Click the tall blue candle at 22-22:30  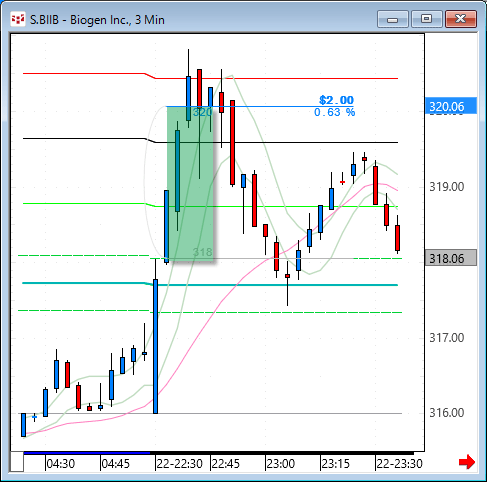click(x=155, y=346)
